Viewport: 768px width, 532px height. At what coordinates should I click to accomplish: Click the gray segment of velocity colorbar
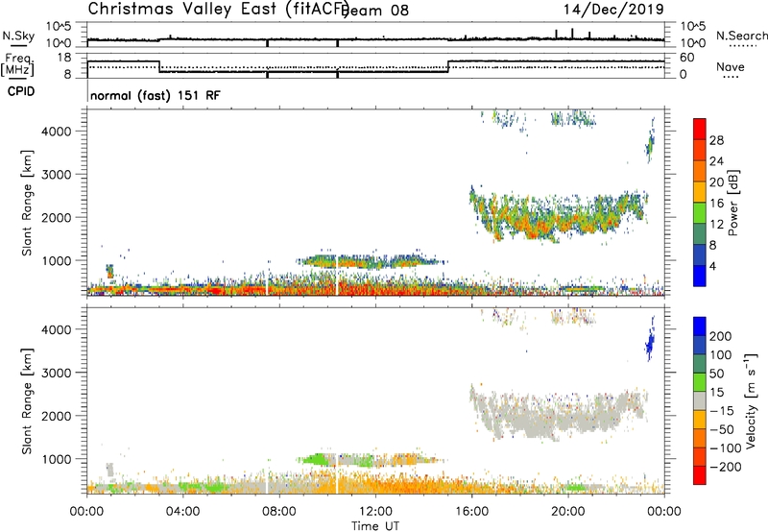700,401
